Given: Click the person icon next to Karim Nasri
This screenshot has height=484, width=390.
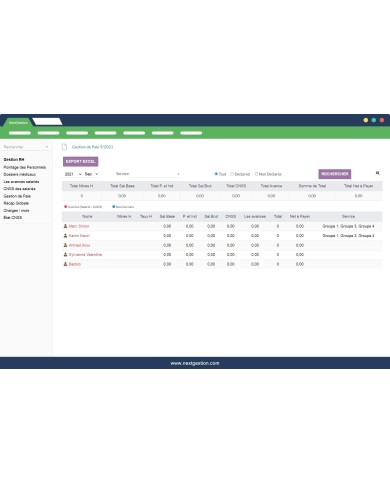Looking at the screenshot, I should click(65, 236).
